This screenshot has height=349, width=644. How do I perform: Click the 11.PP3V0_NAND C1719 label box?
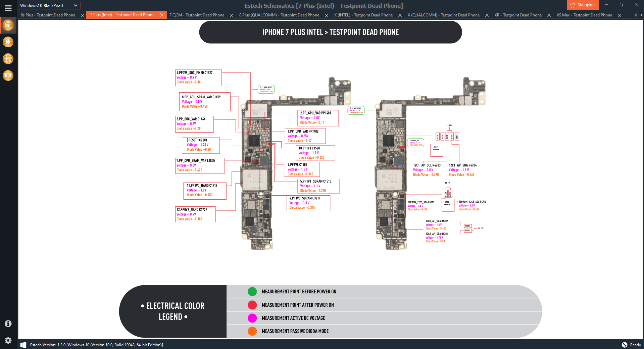(205, 191)
